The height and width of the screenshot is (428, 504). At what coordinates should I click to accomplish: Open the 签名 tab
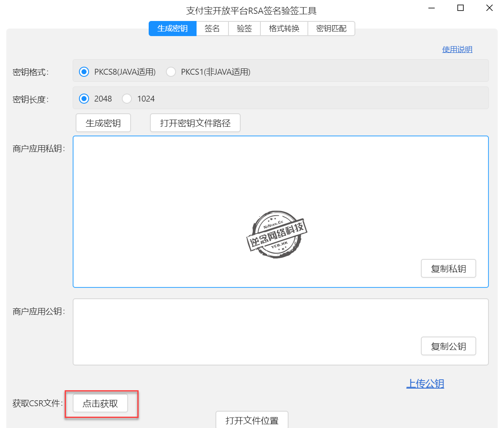click(212, 29)
